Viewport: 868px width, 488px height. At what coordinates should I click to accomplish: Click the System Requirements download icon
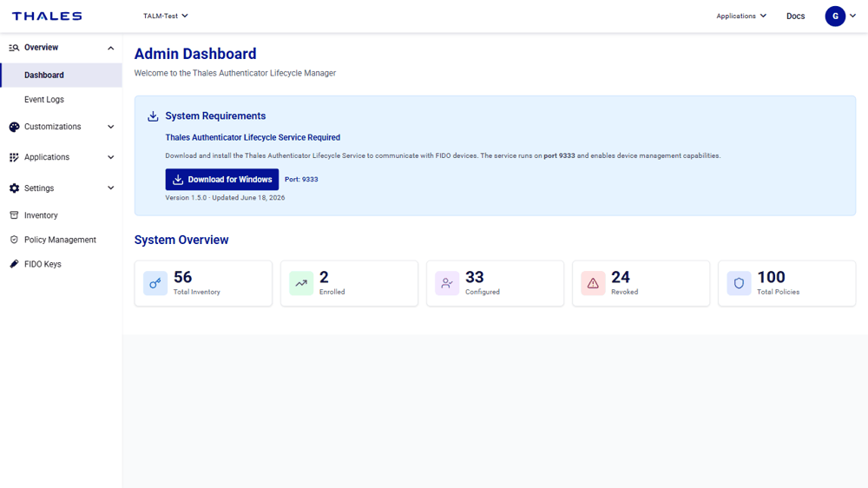[x=153, y=116]
